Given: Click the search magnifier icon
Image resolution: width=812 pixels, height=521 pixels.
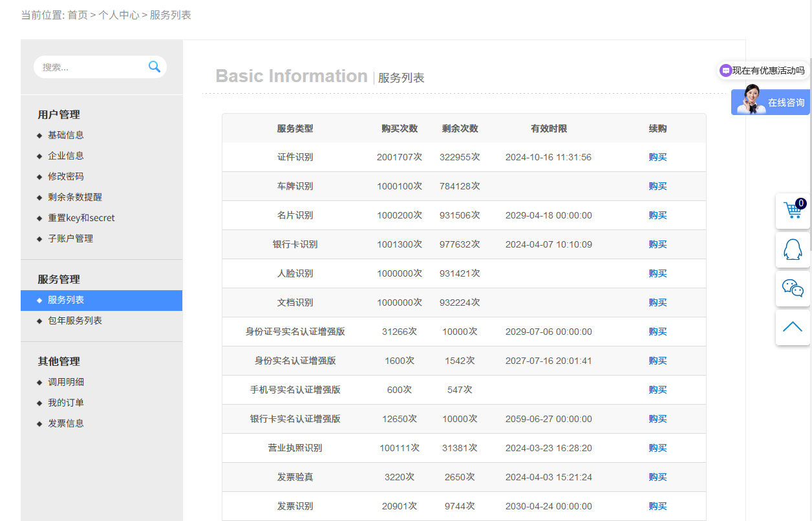Looking at the screenshot, I should pos(154,67).
